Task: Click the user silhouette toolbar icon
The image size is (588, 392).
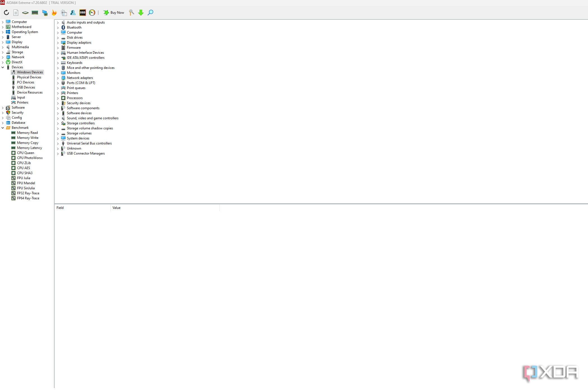Action: click(73, 13)
